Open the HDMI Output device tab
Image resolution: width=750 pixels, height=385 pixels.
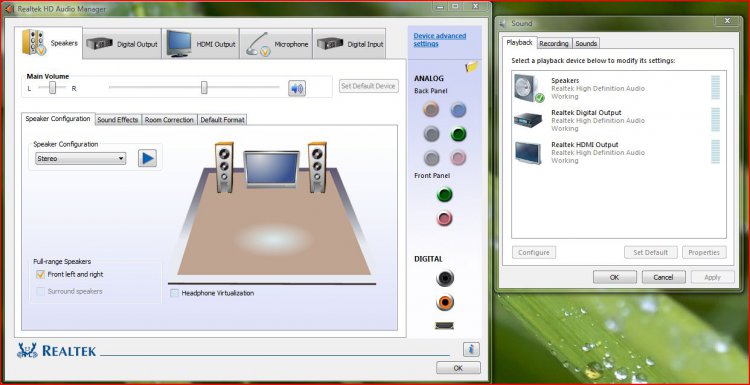200,44
